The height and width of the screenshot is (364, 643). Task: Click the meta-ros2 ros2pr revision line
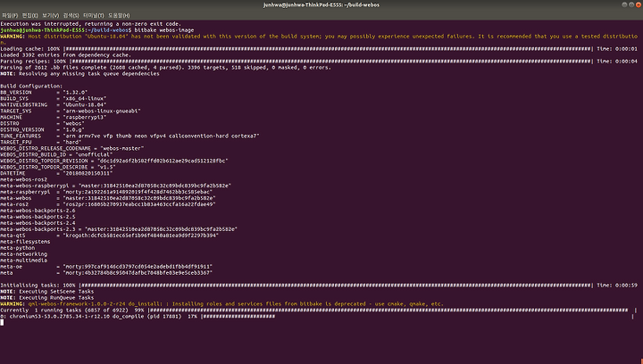108,204
